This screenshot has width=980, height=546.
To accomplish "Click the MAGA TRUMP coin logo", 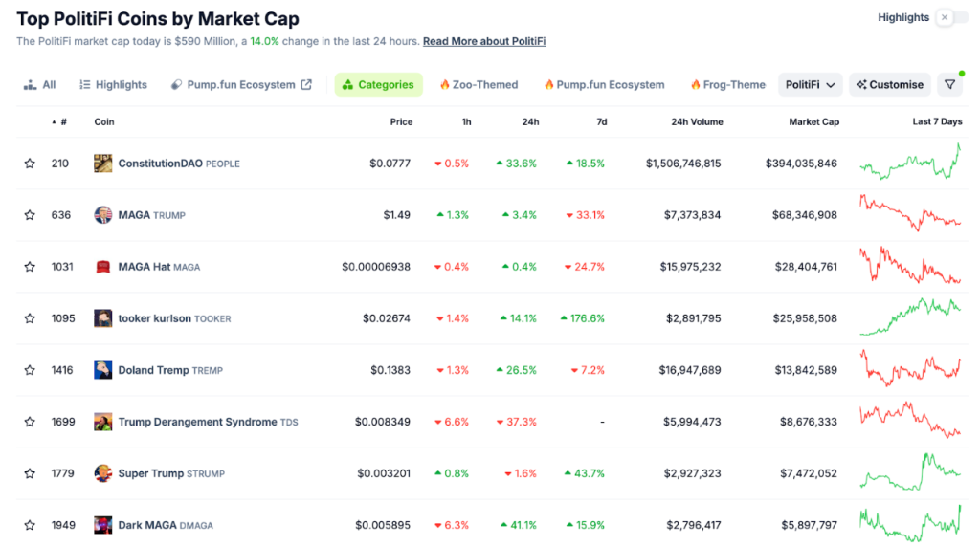I will (103, 215).
